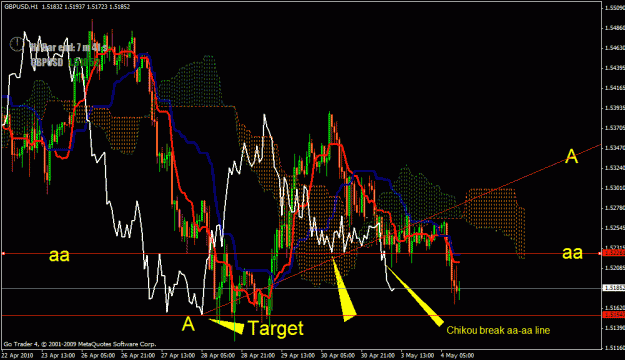Screen dimensions: 625x360
Task: Click the 1.52085 price axis label
Action: (x=615, y=268)
